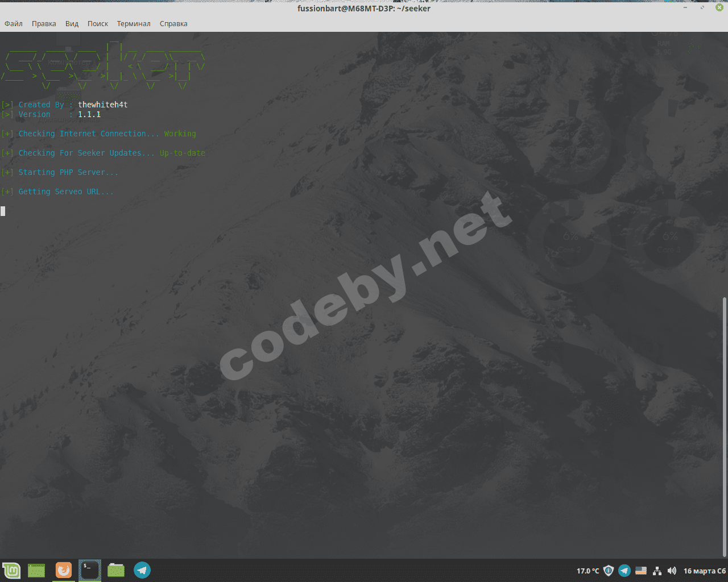Open the network connection tray icon
This screenshot has width=728, height=582.
click(657, 571)
